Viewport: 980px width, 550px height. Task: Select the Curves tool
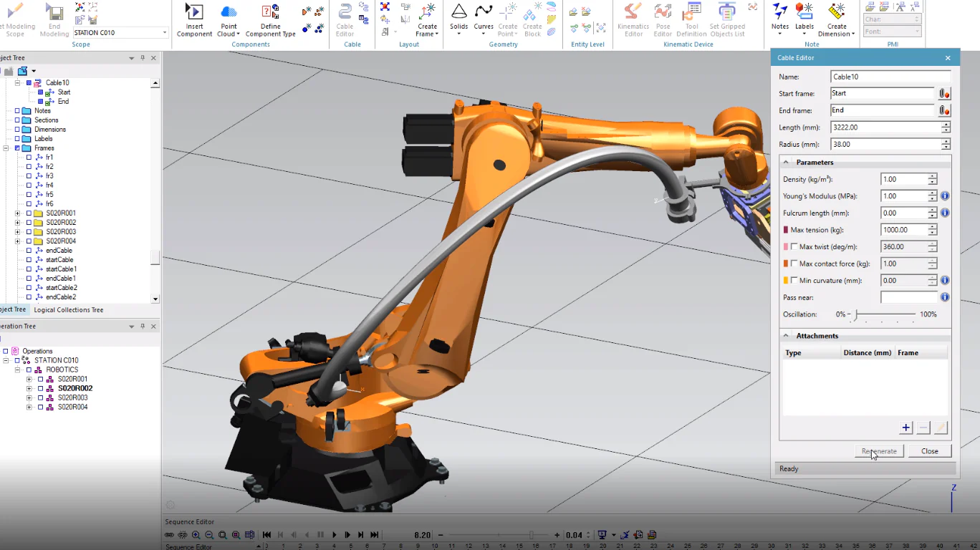coord(484,12)
